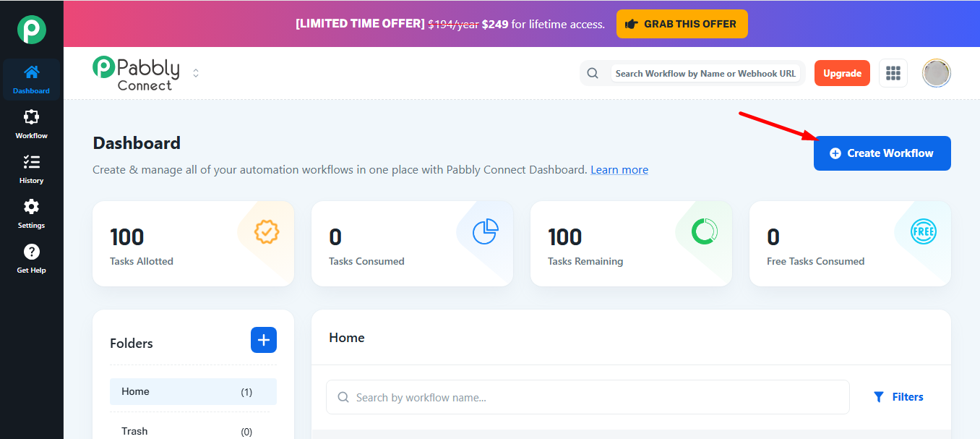Click Create Workflow
This screenshot has height=439, width=980.
(x=882, y=153)
